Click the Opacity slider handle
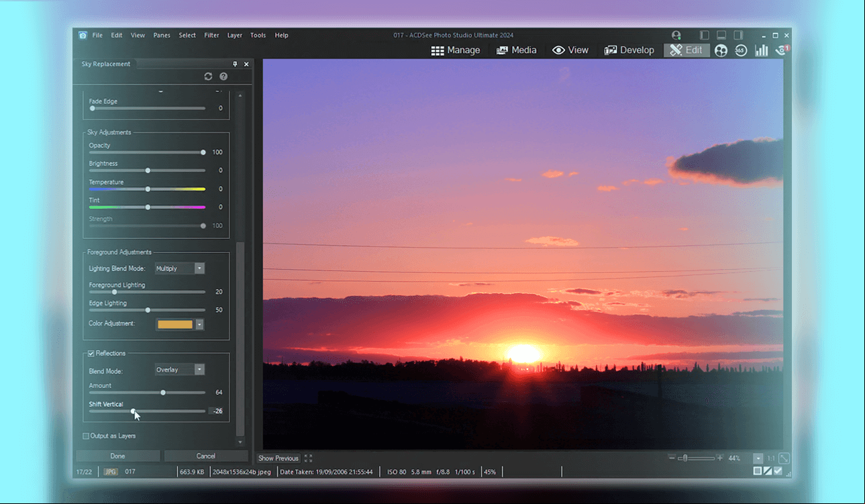 pyautogui.click(x=203, y=152)
